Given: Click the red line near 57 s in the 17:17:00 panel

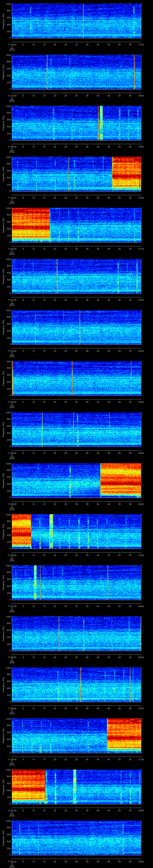Looking at the screenshot, I should tap(134, 72).
